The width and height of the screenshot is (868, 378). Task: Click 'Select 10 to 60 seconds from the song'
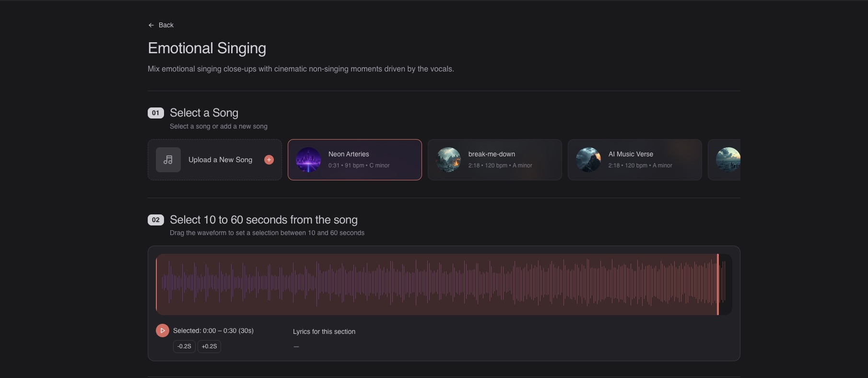(264, 220)
